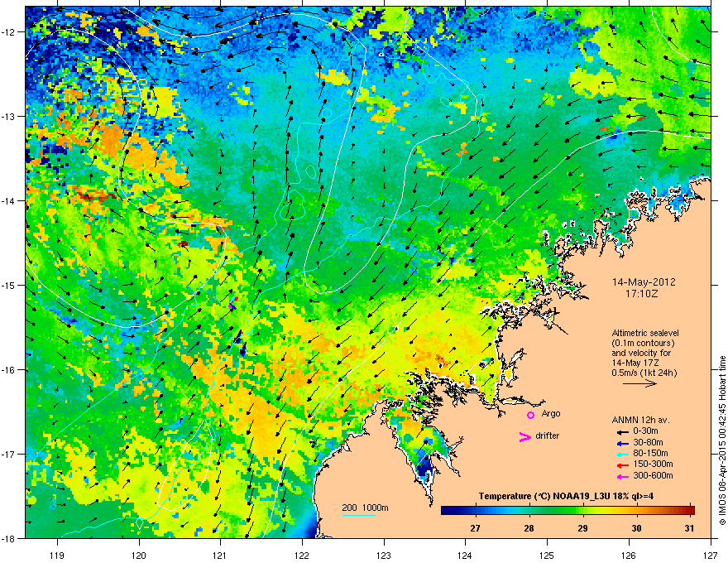Viewport: 728px width, 563px height.
Task: Click the colorbar tick label 29
Action: [582, 528]
